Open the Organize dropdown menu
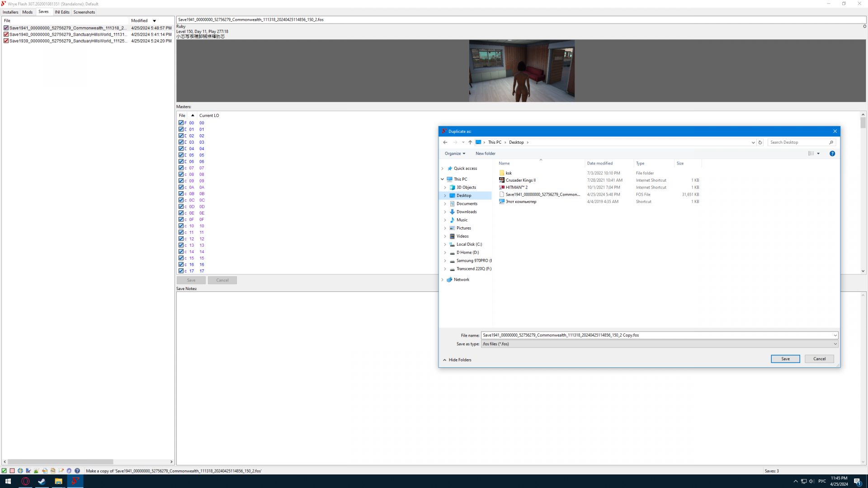868x488 pixels. point(455,154)
